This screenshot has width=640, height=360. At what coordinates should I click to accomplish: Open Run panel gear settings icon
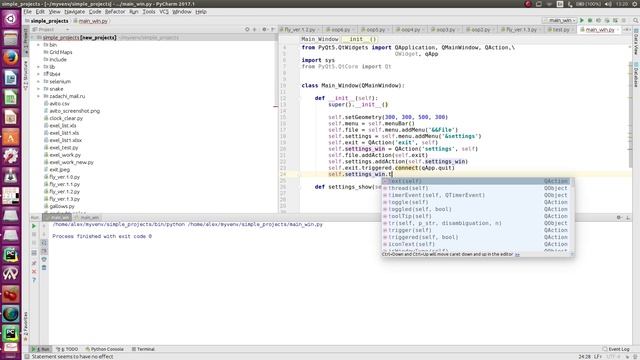coord(619,218)
